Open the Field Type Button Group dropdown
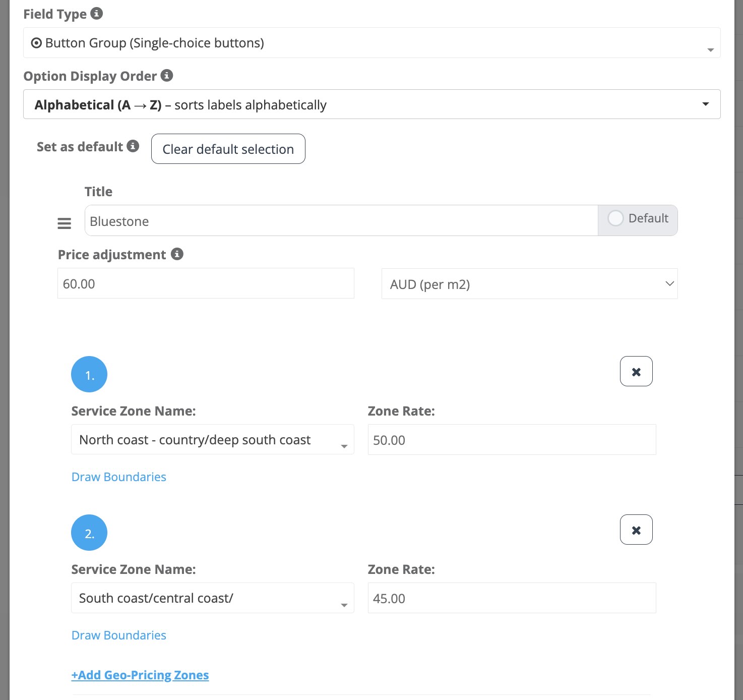Screen dimensions: 743x700 (371, 43)
